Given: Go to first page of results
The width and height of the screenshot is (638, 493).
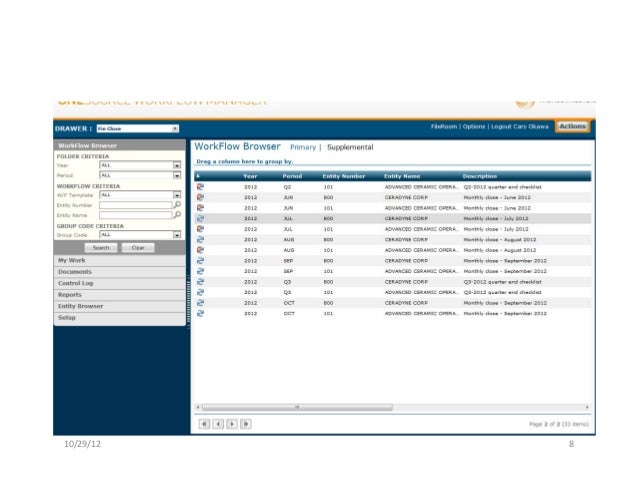Looking at the screenshot, I should tap(205, 424).
